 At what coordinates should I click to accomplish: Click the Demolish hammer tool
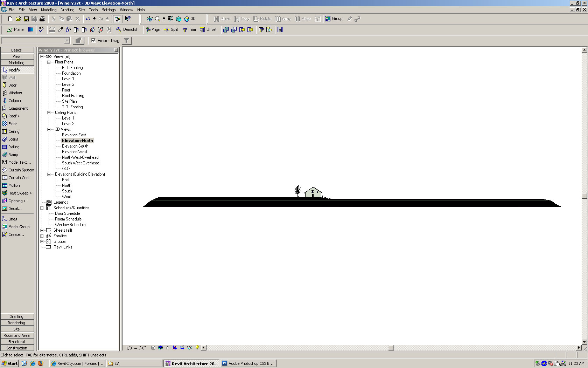pos(127,30)
